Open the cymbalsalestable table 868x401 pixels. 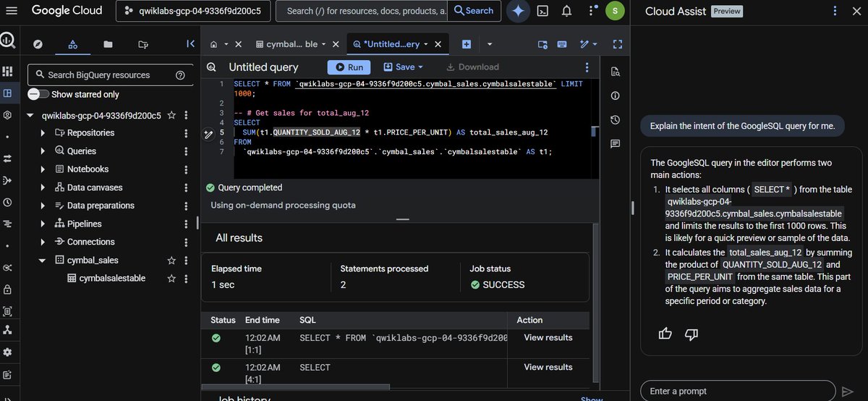point(112,278)
